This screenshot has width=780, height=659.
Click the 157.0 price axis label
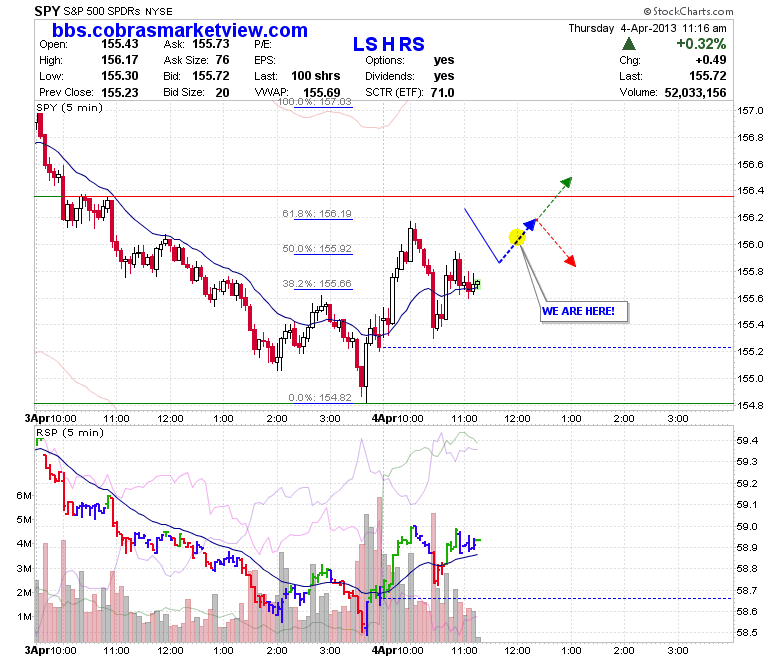[750, 110]
